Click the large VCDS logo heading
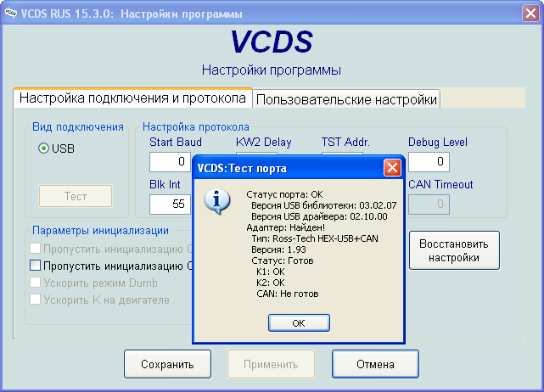Screen dimensions: 544x392 tap(272, 42)
